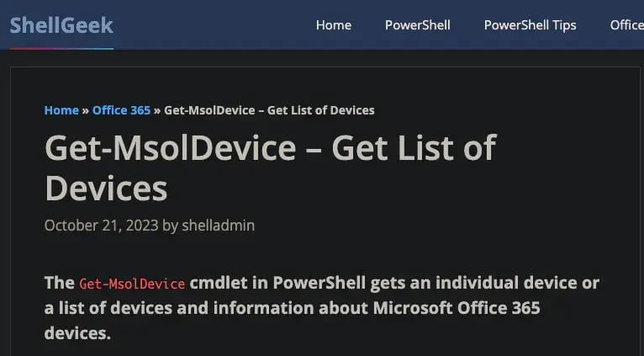The width and height of the screenshot is (644, 356).
Task: Click the word Devices on the heading's second line
Action: point(106,187)
